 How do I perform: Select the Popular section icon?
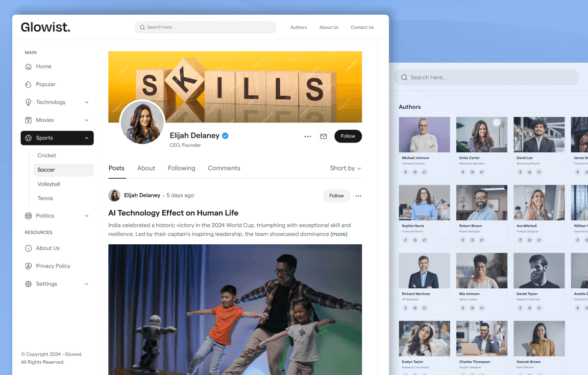[29, 84]
